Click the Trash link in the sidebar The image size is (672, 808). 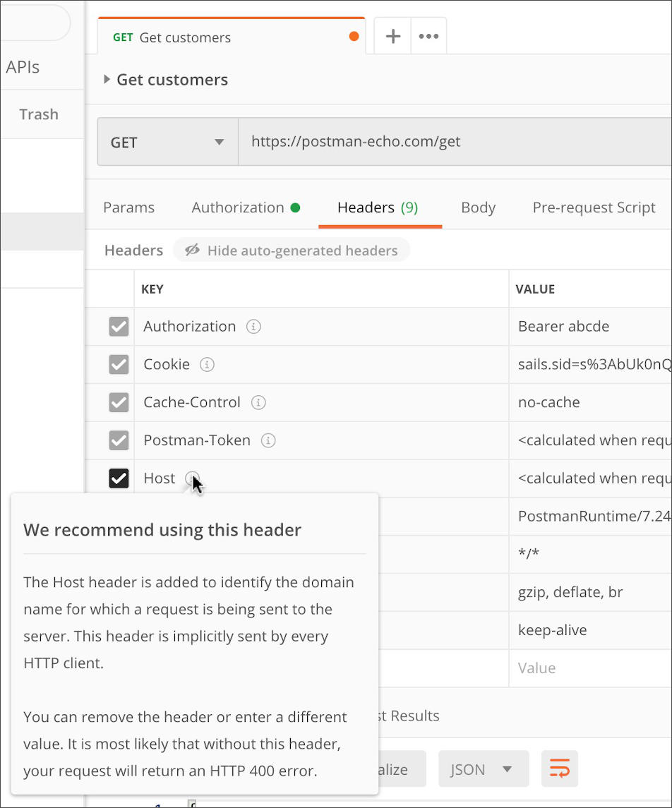39,114
